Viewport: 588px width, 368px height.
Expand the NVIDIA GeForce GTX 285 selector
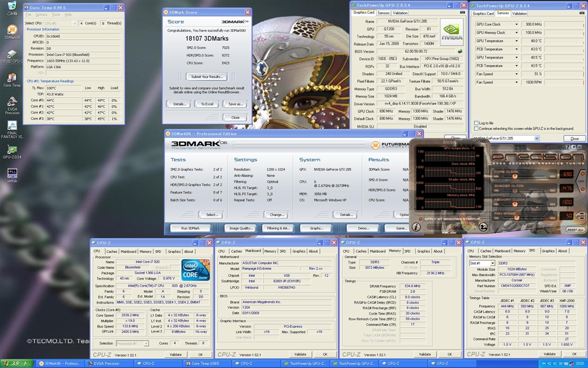pyautogui.click(x=536, y=139)
